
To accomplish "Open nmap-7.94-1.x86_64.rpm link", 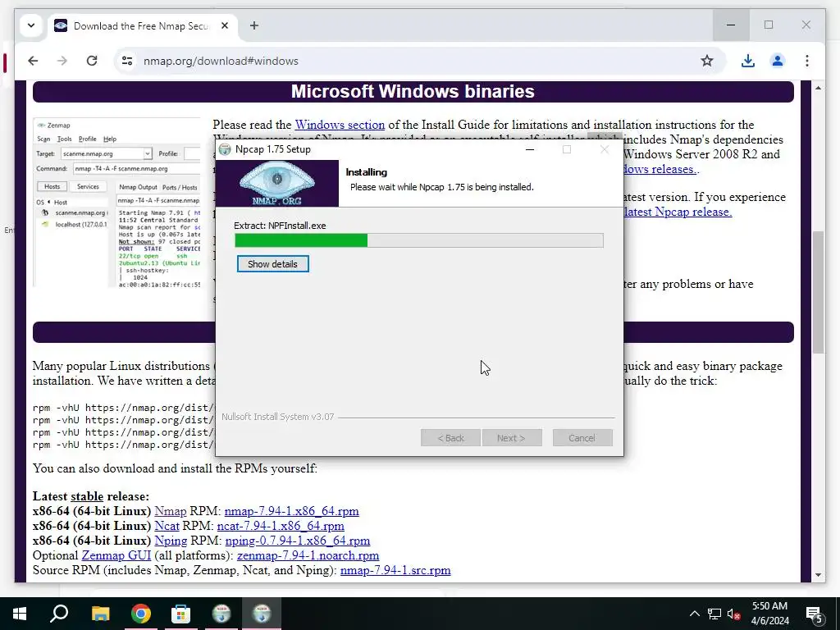I will (x=291, y=511).
